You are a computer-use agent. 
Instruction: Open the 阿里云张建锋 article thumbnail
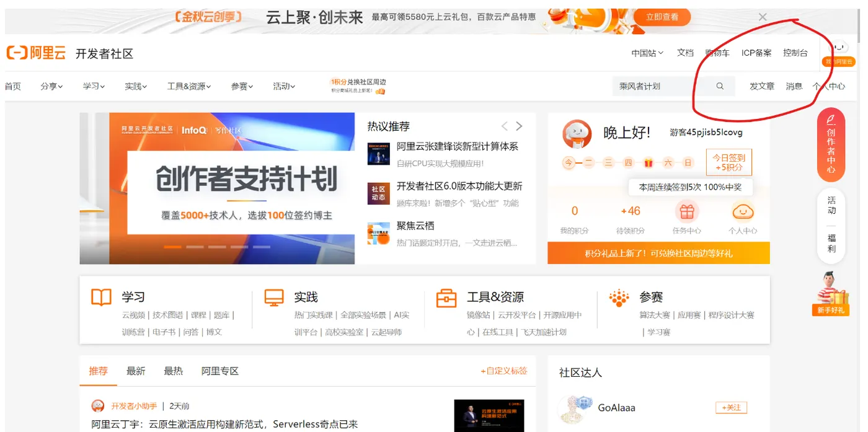click(378, 152)
